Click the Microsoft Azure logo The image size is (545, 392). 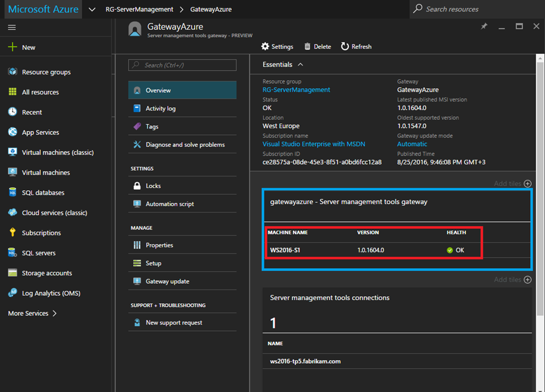pyautogui.click(x=43, y=9)
